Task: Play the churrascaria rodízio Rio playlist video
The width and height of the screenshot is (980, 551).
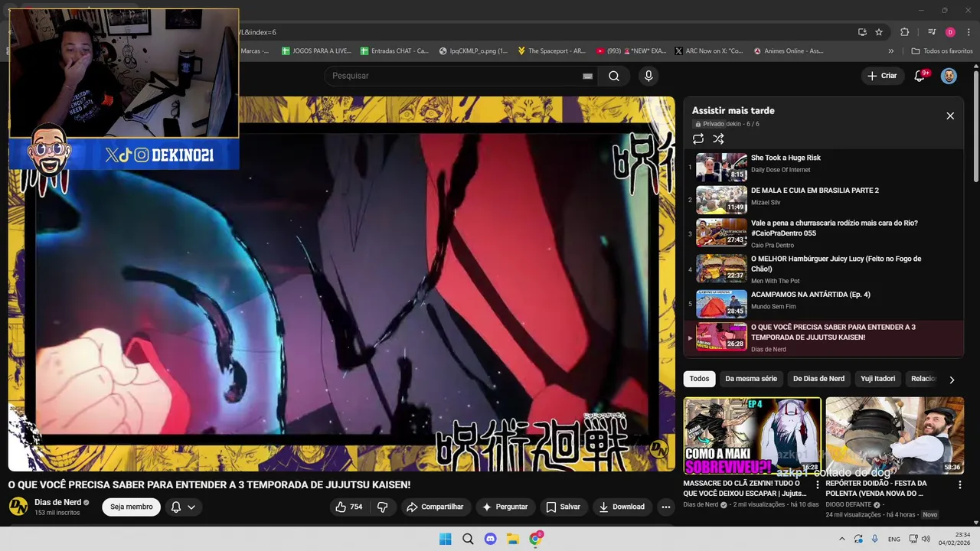Action: [823, 233]
